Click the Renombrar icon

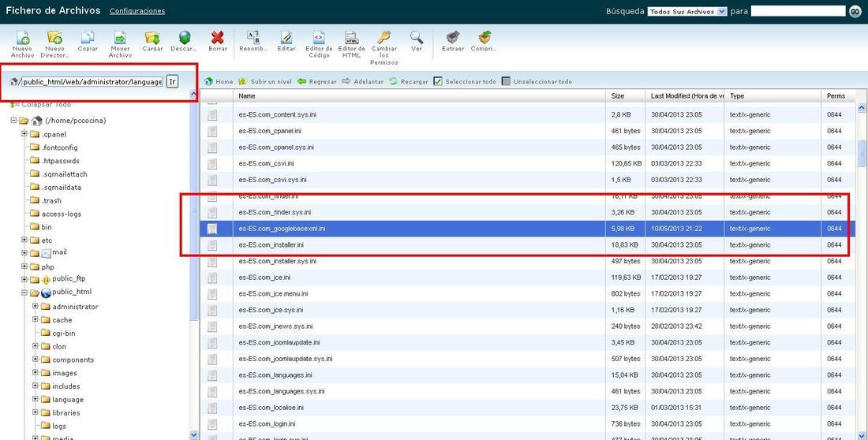[x=253, y=38]
